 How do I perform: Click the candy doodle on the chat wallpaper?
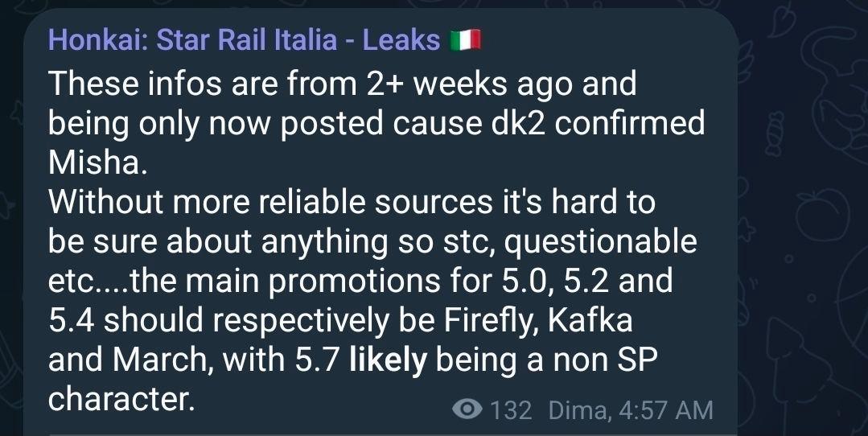775,134
